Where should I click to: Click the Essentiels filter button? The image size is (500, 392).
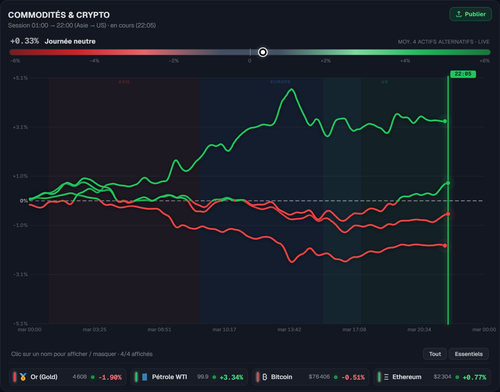[469, 354]
